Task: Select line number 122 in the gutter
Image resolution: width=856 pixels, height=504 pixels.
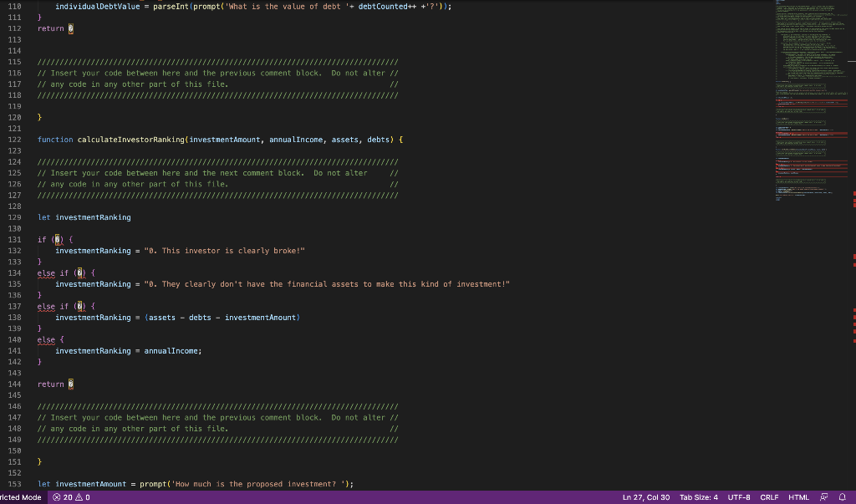Action: coord(15,140)
